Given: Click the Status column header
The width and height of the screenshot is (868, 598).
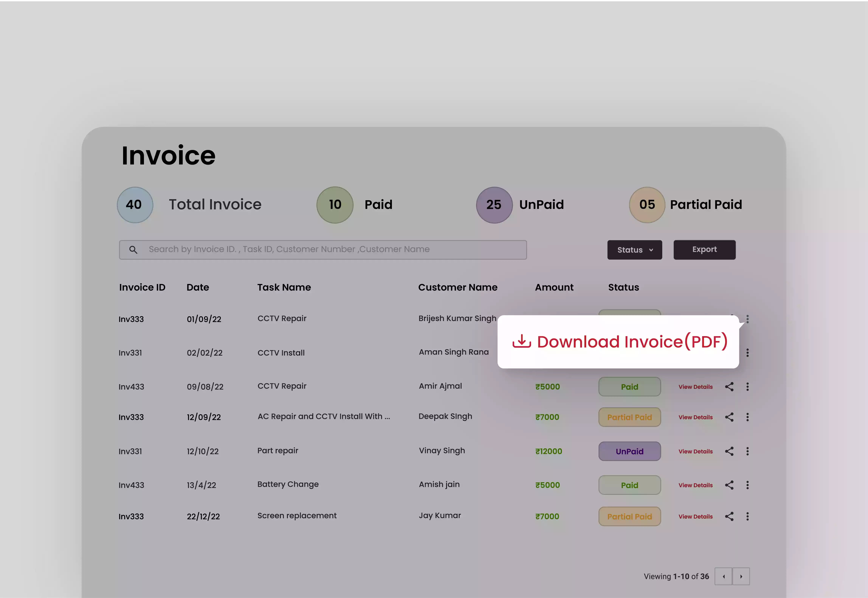Looking at the screenshot, I should click(x=623, y=287).
